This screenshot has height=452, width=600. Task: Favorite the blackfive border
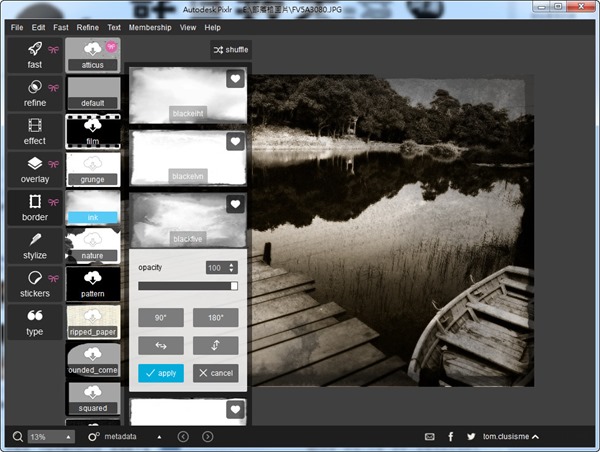(x=235, y=204)
